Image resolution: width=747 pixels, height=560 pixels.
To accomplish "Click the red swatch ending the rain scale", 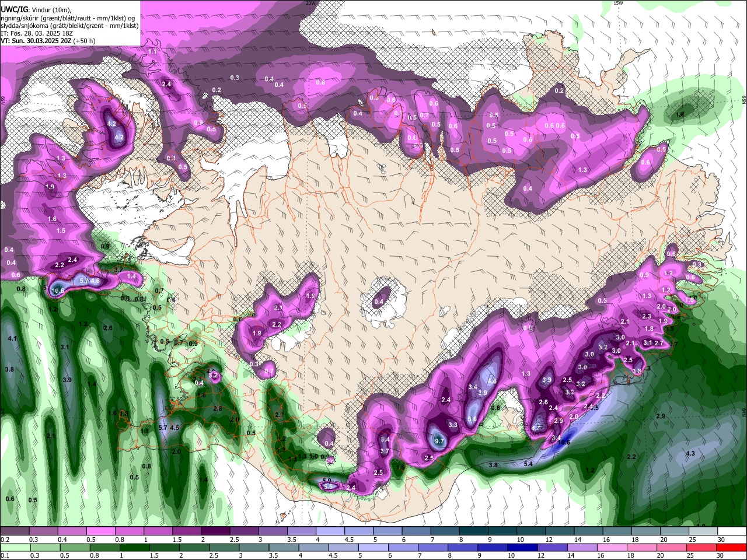I will pyautogui.click(x=731, y=547).
